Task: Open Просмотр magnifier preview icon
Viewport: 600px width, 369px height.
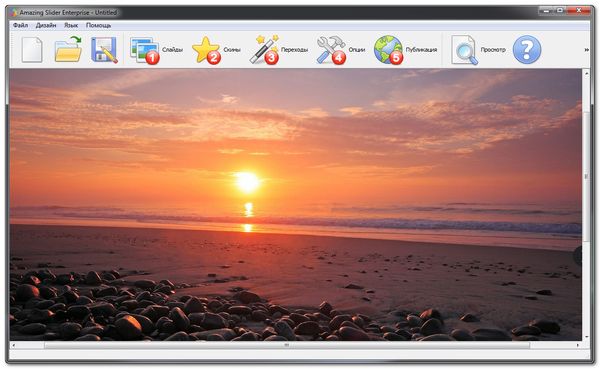Action: point(465,50)
